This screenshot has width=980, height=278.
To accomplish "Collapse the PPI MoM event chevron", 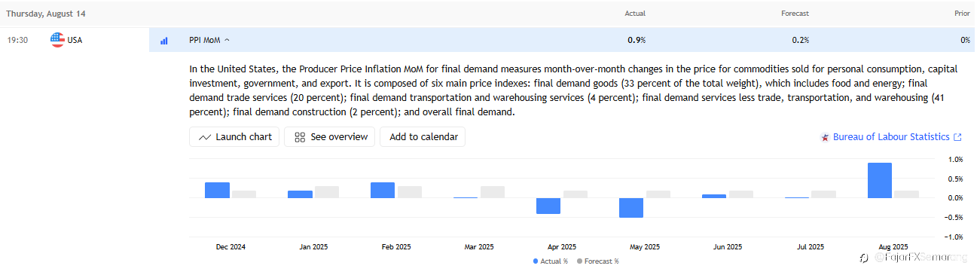I will (227, 40).
